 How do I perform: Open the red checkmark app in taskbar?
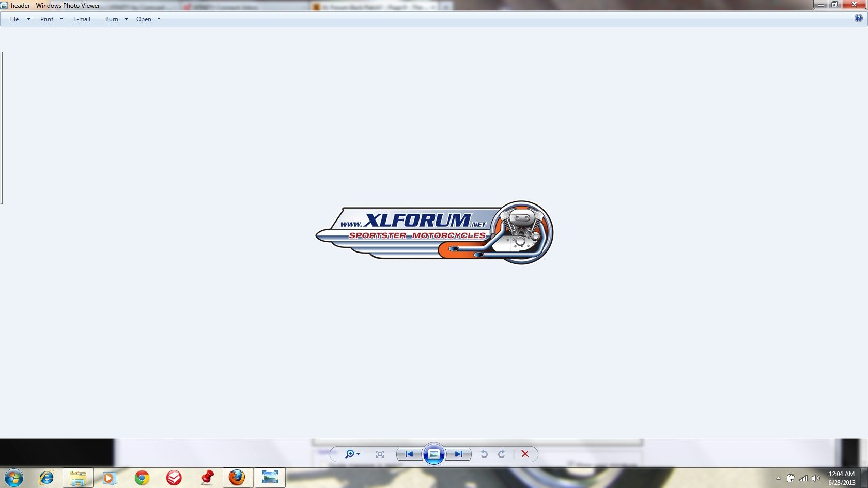(x=174, y=478)
